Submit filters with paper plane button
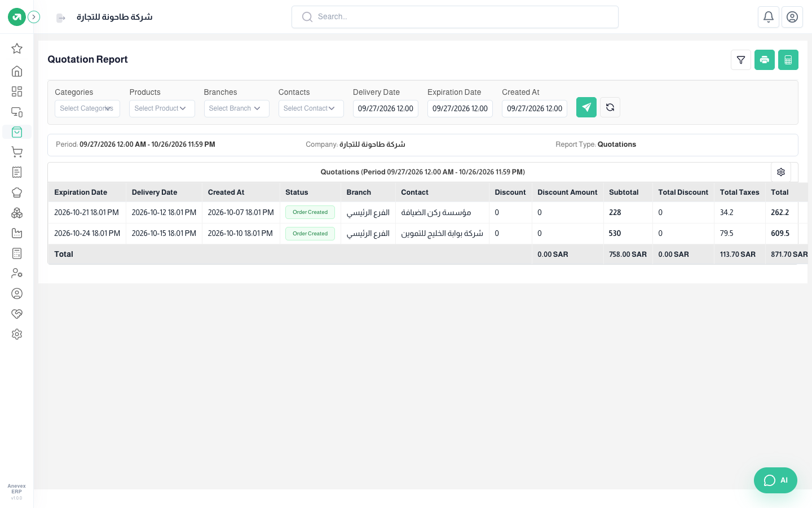 (586, 107)
